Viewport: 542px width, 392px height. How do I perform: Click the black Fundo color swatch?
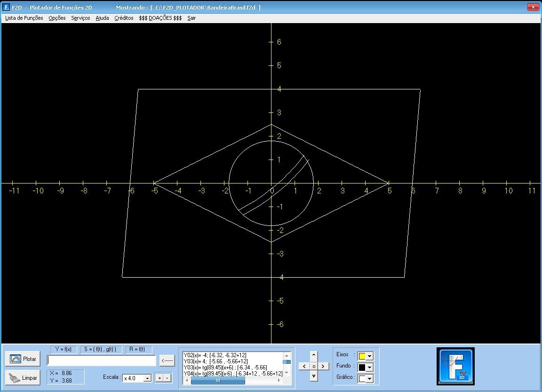(362, 368)
